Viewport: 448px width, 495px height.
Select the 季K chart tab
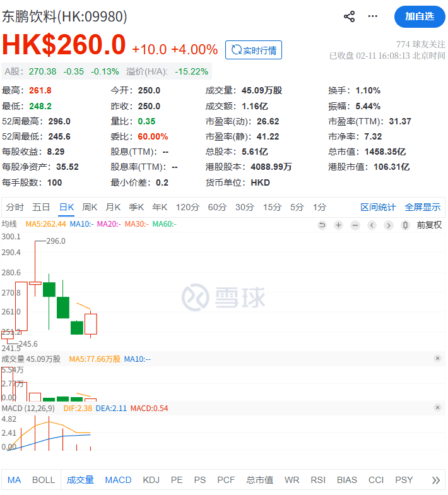136,207
